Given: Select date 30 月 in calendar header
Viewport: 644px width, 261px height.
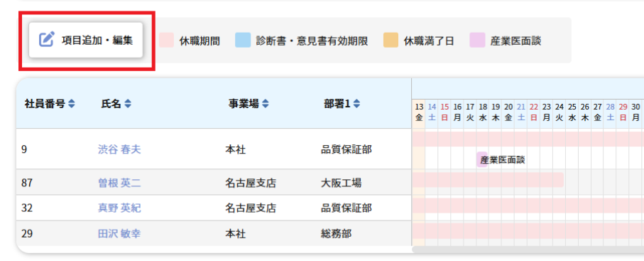Looking at the screenshot, I should coord(635,112).
